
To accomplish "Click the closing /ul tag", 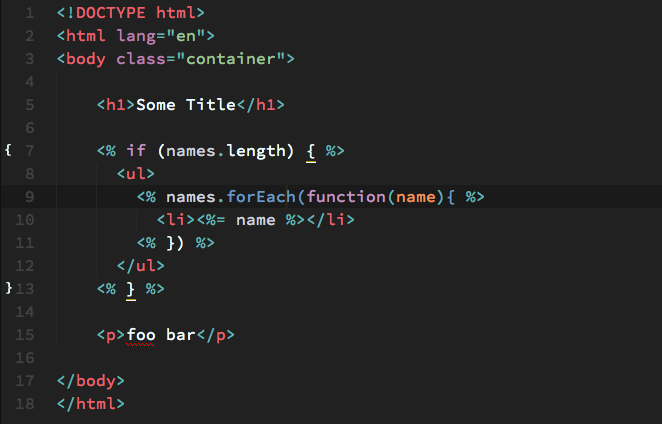I will [x=141, y=266].
